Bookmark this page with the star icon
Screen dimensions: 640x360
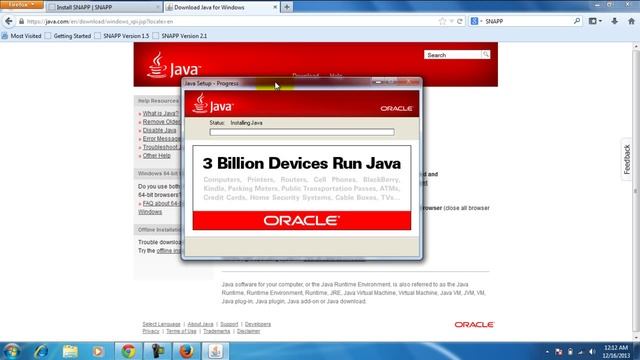(x=442, y=21)
